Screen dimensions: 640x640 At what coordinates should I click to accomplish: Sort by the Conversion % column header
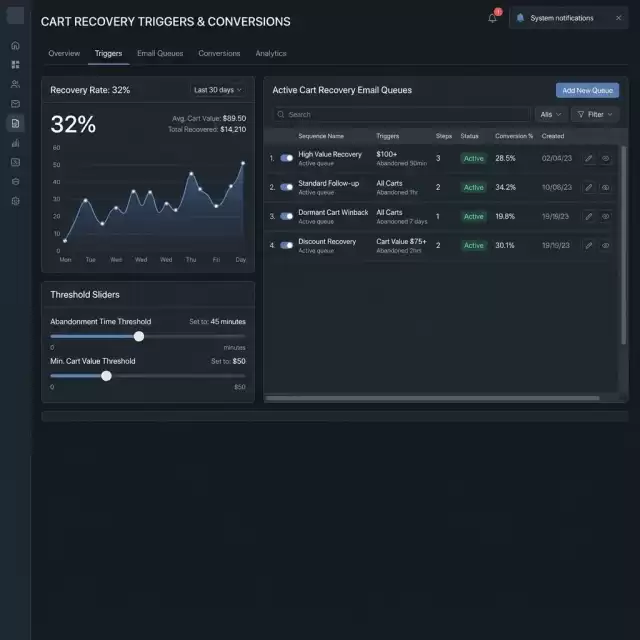[x=514, y=136]
